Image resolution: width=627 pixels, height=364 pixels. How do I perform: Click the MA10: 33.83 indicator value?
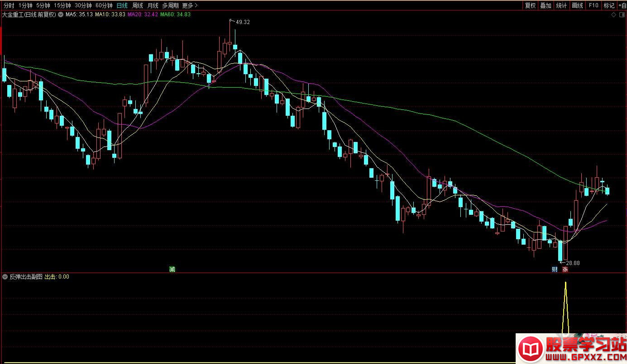[x=110, y=14]
